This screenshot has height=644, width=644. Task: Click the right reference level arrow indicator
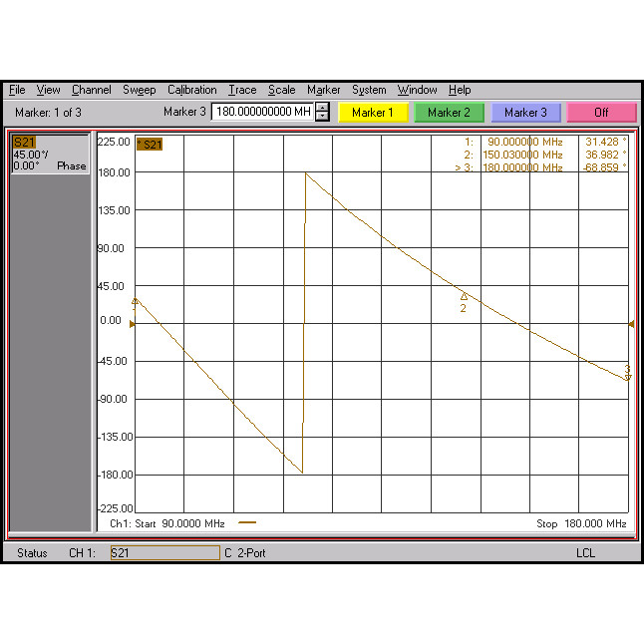pos(631,324)
